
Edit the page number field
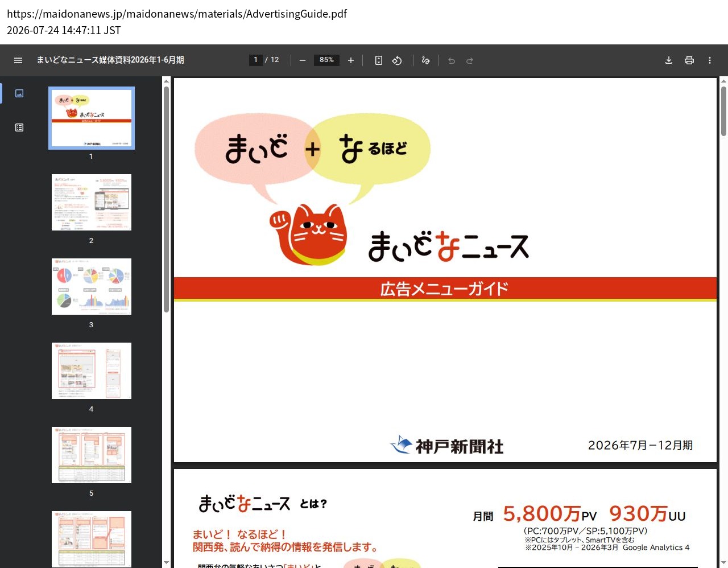coord(255,60)
